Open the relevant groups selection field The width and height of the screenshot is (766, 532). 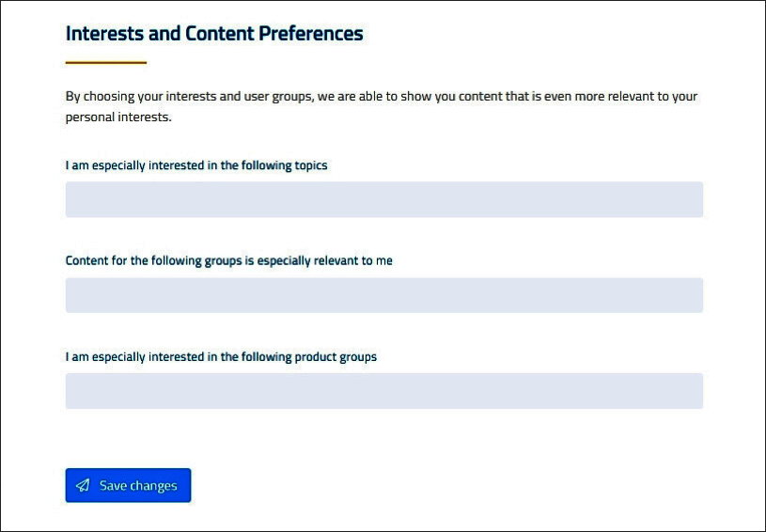pyautogui.click(x=383, y=295)
